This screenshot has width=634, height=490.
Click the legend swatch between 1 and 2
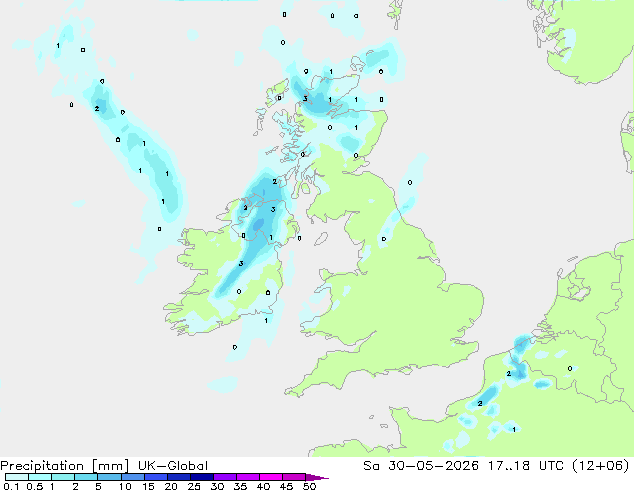(63, 477)
